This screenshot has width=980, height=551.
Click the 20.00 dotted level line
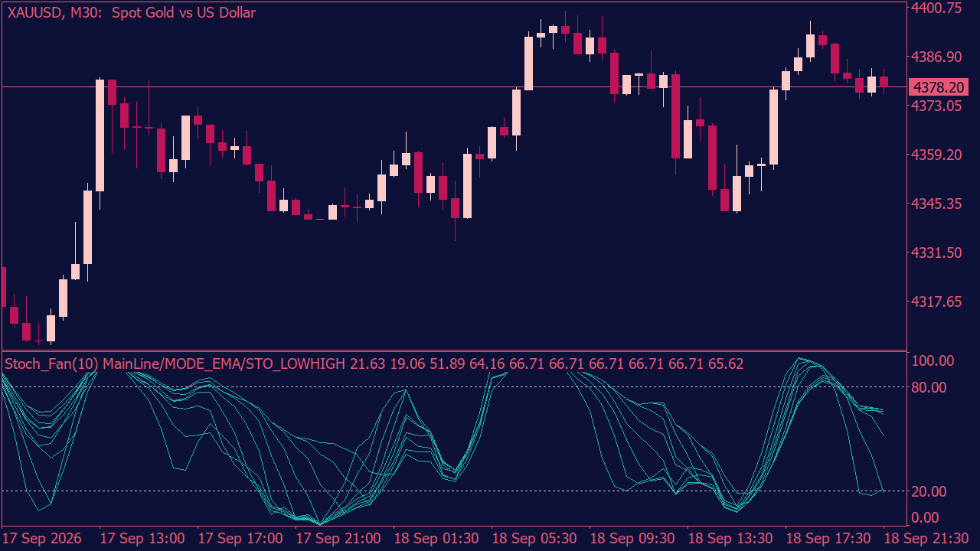tap(453, 491)
